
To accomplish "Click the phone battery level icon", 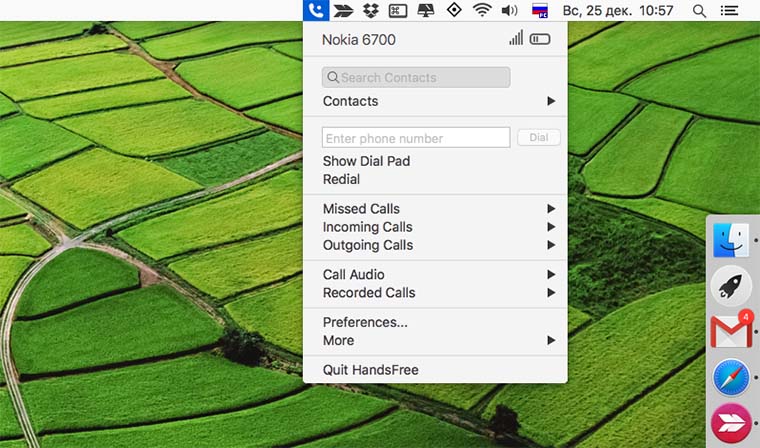I will click(x=540, y=39).
